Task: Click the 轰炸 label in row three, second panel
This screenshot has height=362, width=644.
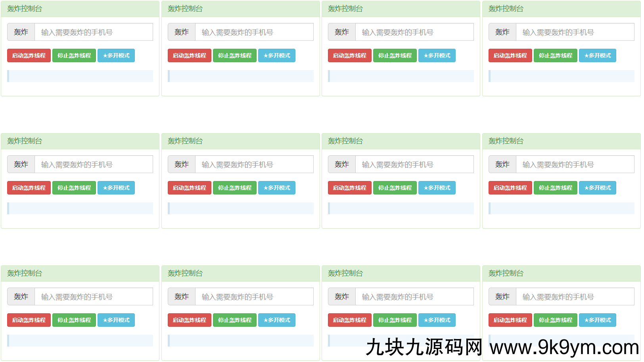Action: pyautogui.click(x=182, y=297)
